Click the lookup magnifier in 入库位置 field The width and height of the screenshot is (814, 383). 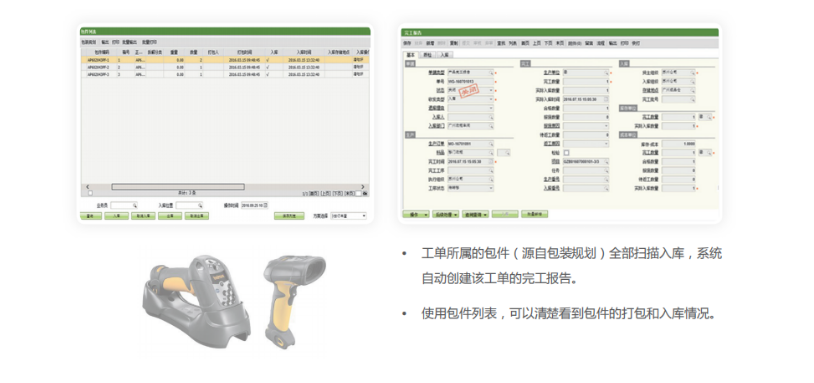pyautogui.click(x=200, y=206)
